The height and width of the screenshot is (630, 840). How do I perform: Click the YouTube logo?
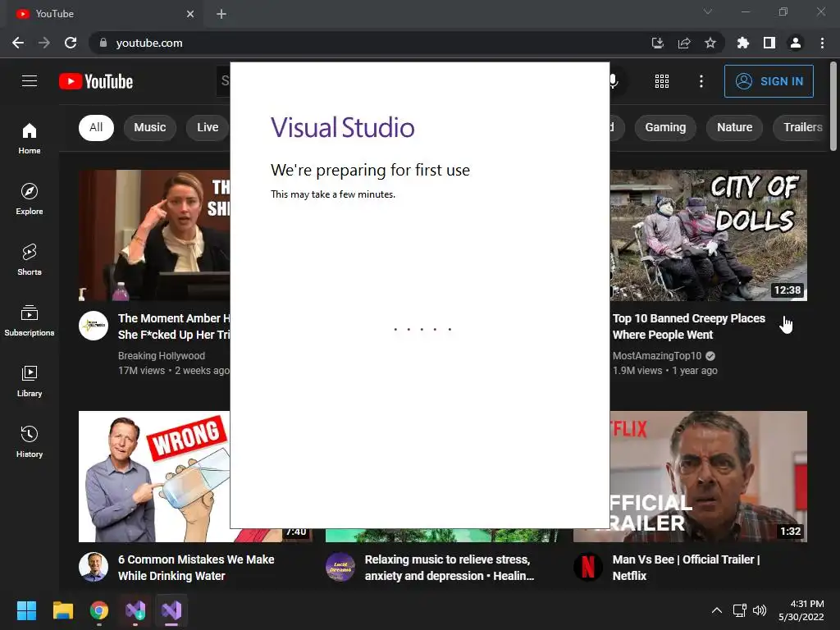click(x=96, y=81)
